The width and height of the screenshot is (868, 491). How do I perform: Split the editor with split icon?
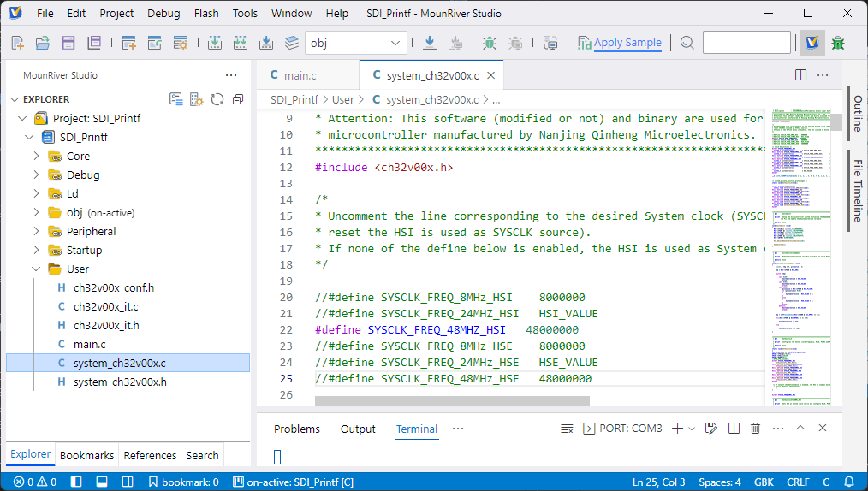(800, 75)
